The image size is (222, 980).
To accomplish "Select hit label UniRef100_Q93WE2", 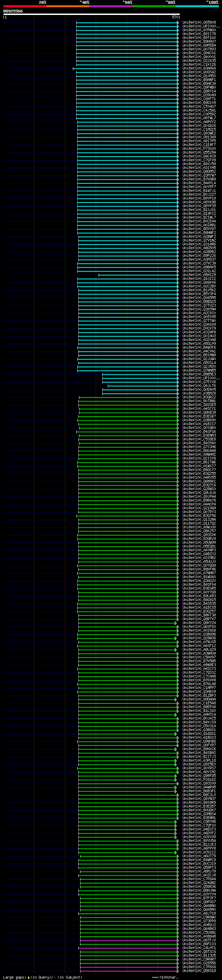I will [x=199, y=133].
